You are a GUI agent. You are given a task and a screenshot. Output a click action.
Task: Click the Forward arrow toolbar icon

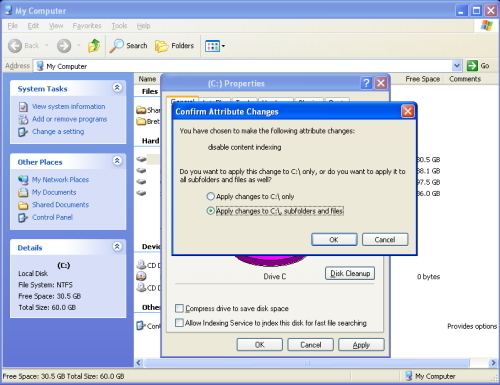coord(64,46)
